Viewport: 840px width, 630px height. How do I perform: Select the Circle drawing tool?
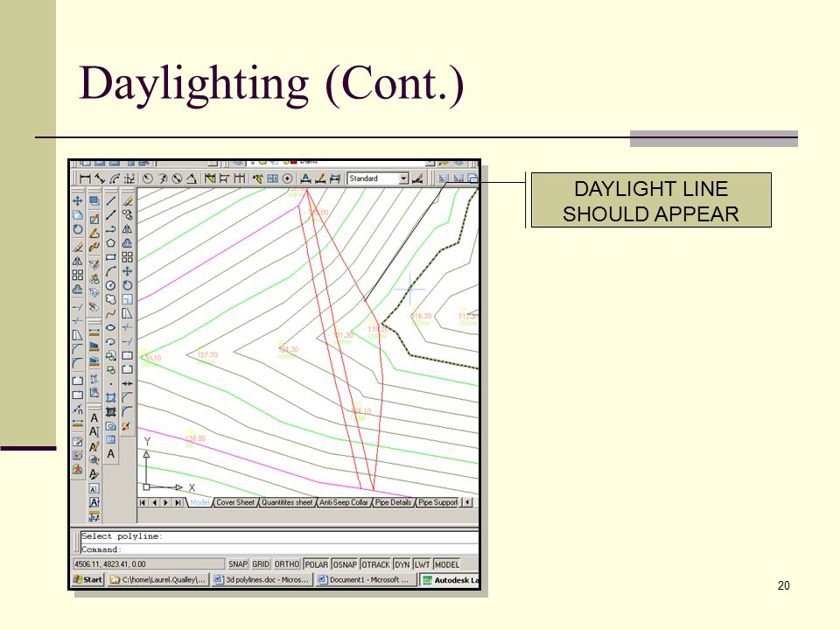coord(111,285)
